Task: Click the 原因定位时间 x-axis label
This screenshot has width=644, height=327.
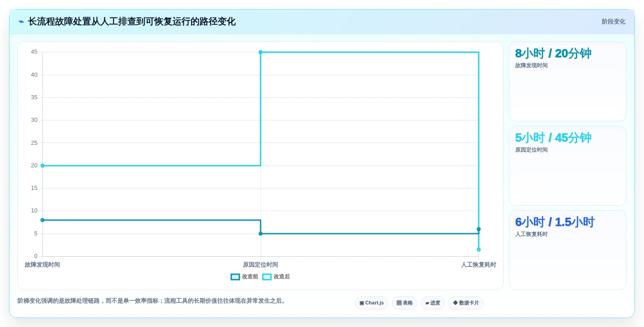Action: point(261,265)
